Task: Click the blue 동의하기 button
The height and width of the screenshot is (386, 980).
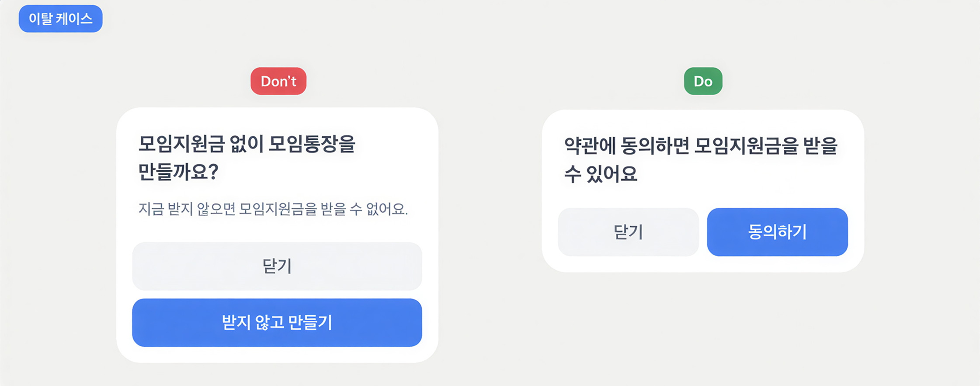Action: [x=777, y=232]
